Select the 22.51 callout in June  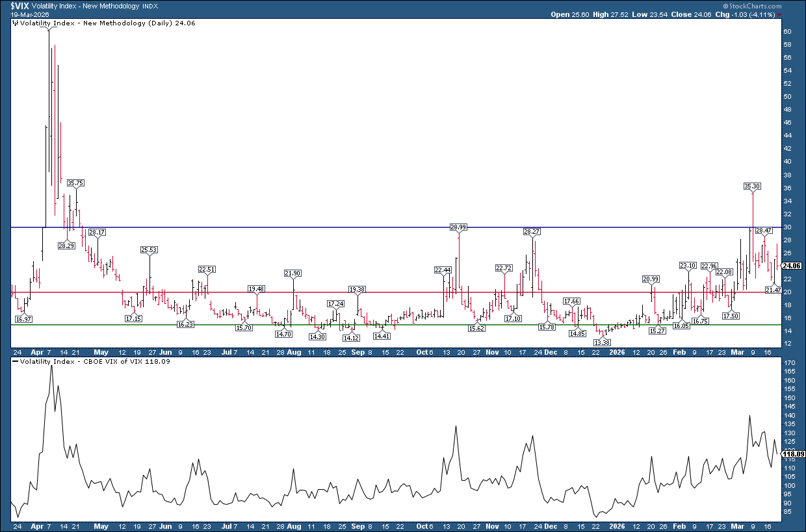[x=207, y=269]
